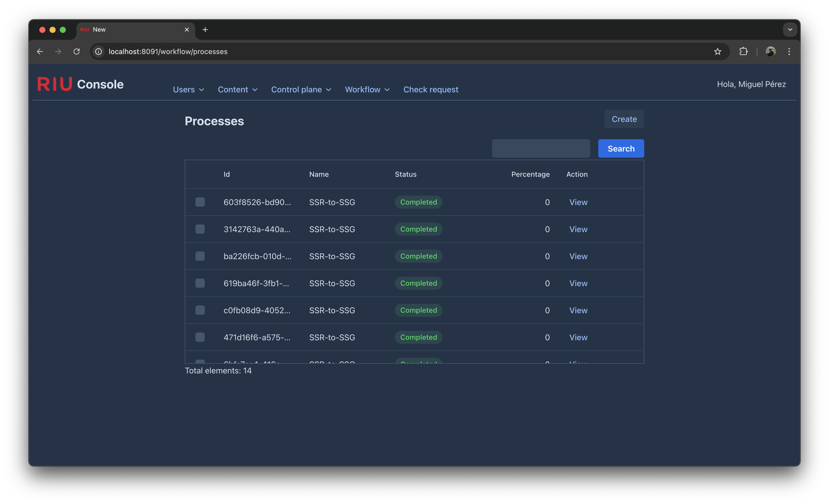This screenshot has width=829, height=504.
Task: Focus the process search input field
Action: pos(541,148)
